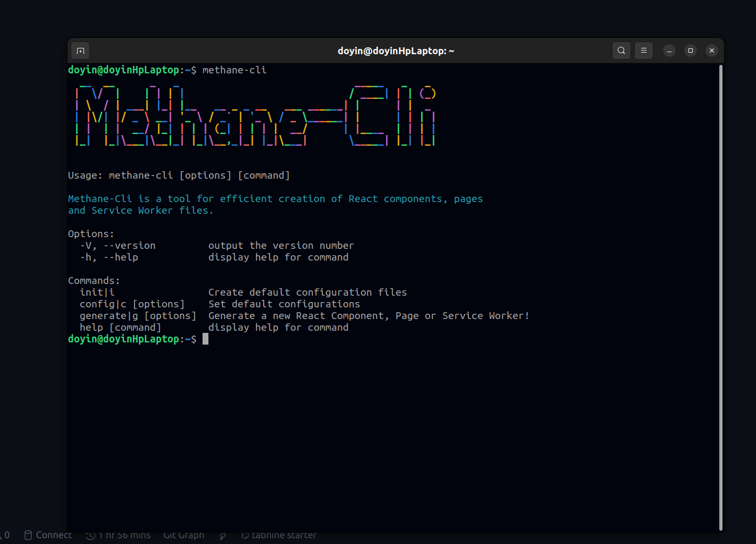Viewport: 756px width, 544px height.
Task: Click the -V, --version option text
Action: [118, 245]
